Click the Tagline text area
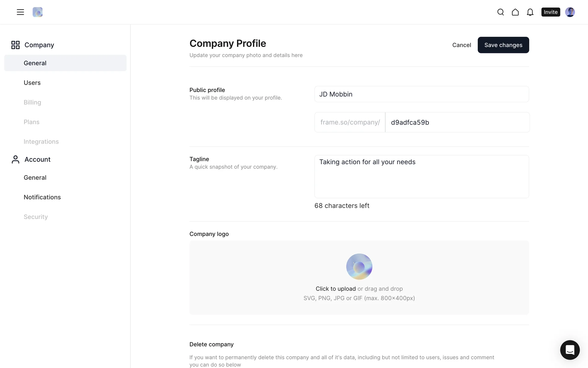The image size is (588, 368). pyautogui.click(x=421, y=176)
